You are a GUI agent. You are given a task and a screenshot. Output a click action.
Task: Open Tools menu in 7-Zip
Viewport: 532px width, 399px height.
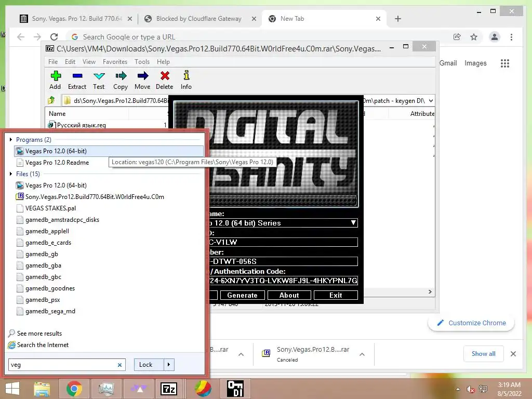coord(142,62)
